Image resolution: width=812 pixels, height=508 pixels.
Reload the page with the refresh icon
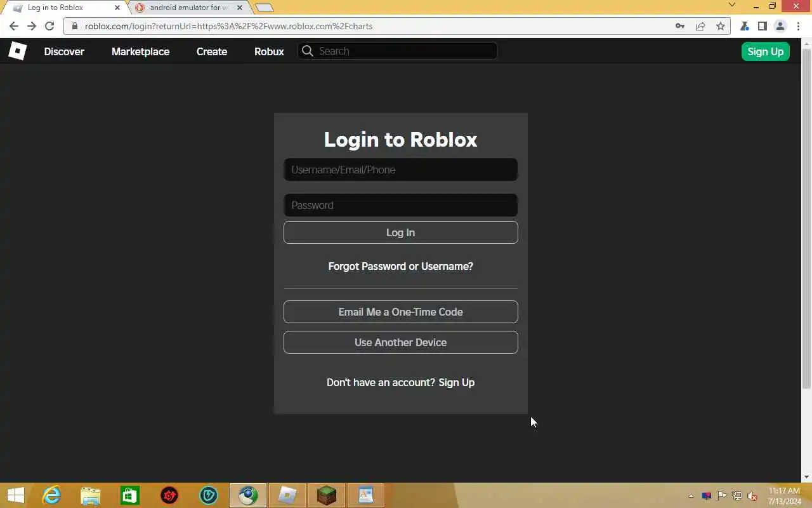tap(49, 26)
